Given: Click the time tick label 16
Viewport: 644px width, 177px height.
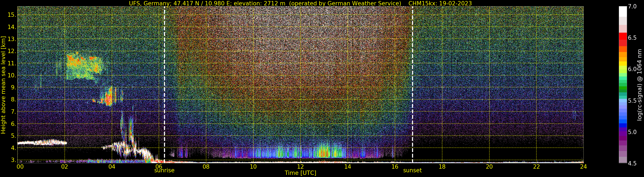Looking at the screenshot, I should coord(395,166).
